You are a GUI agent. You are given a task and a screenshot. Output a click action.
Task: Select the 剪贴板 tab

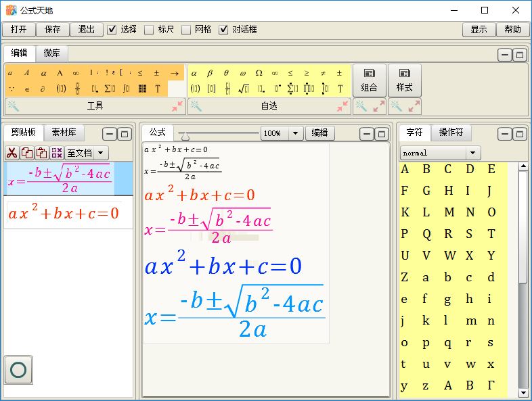tap(23, 132)
